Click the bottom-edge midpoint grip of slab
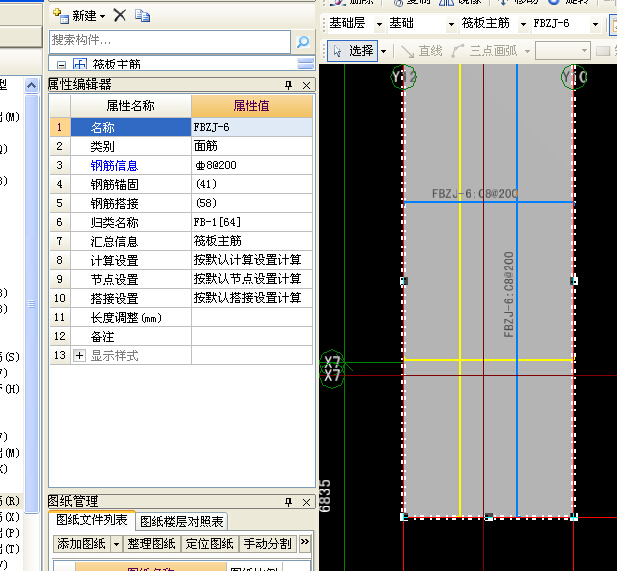This screenshot has width=617, height=571. [489, 517]
